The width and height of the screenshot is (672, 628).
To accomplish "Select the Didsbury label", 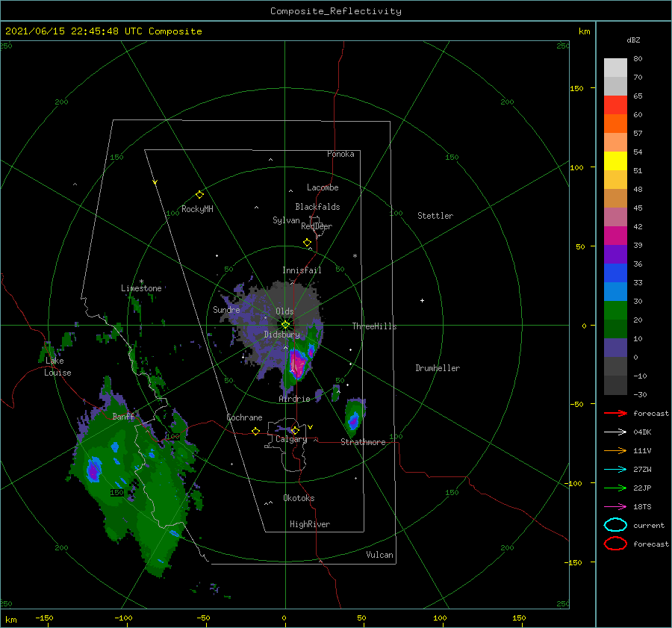I will [281, 335].
